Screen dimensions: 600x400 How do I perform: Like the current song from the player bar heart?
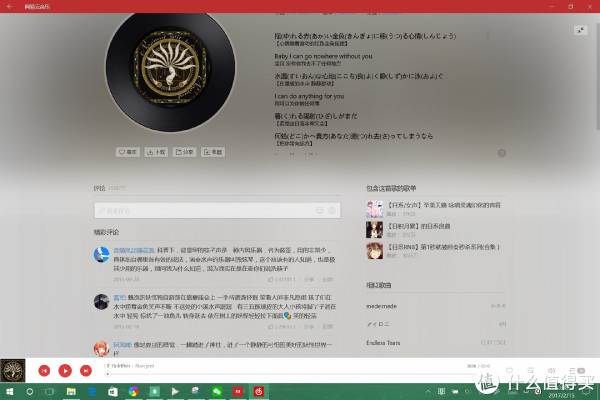pyautogui.click(x=509, y=370)
